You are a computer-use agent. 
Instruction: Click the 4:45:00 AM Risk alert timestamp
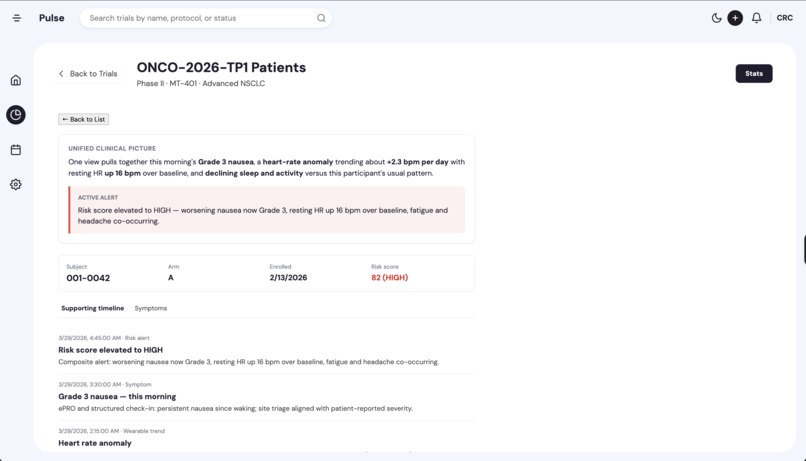[104, 338]
